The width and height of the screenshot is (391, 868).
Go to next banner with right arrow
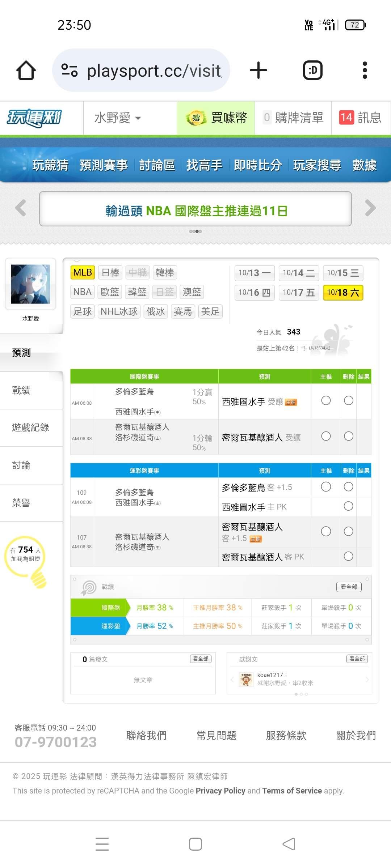(x=370, y=208)
